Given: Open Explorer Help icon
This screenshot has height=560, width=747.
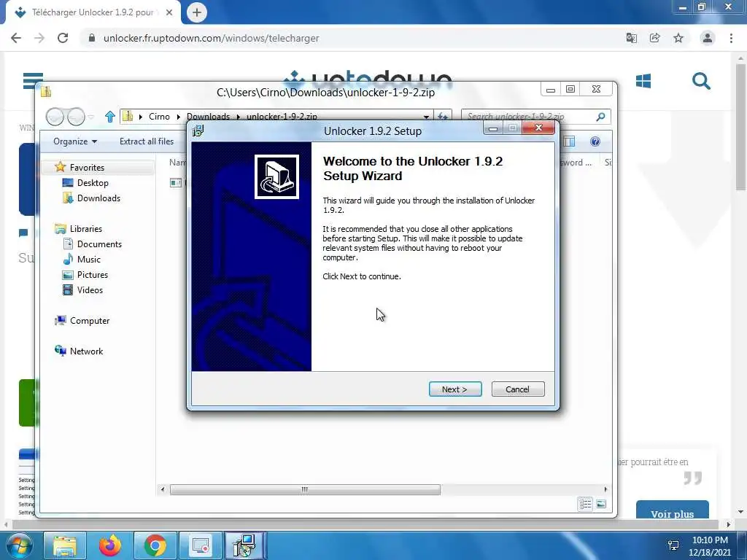Looking at the screenshot, I should [x=595, y=141].
